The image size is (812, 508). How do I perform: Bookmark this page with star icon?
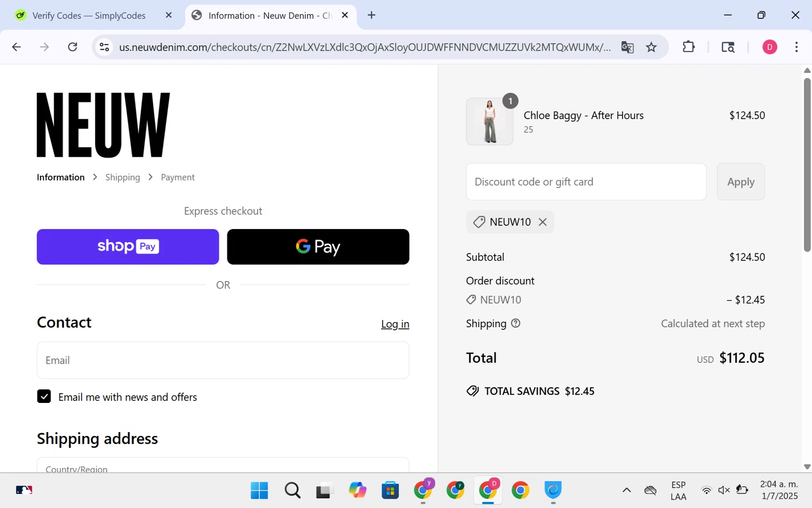coord(651,47)
